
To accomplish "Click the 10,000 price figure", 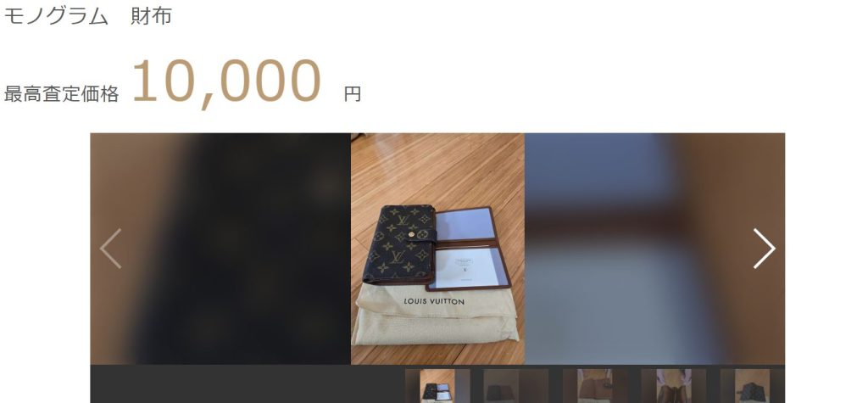I will pyautogui.click(x=226, y=82).
